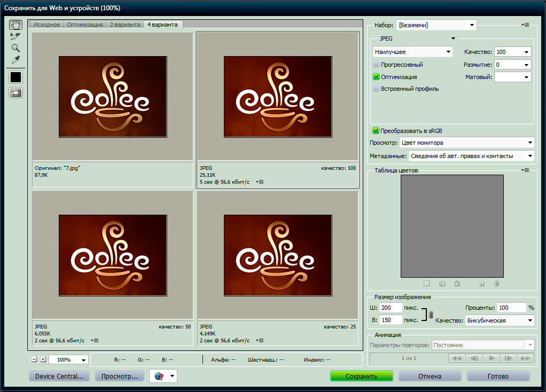Play the animation

pos(492,358)
